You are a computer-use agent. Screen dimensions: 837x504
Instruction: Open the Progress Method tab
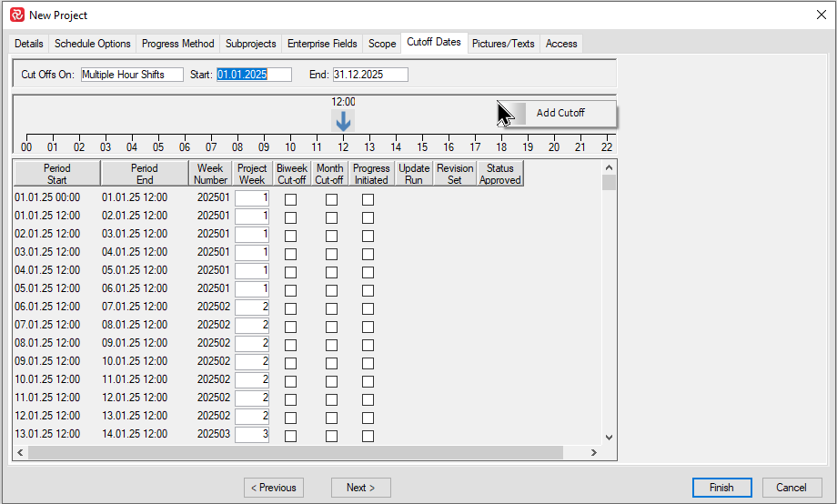pos(177,44)
